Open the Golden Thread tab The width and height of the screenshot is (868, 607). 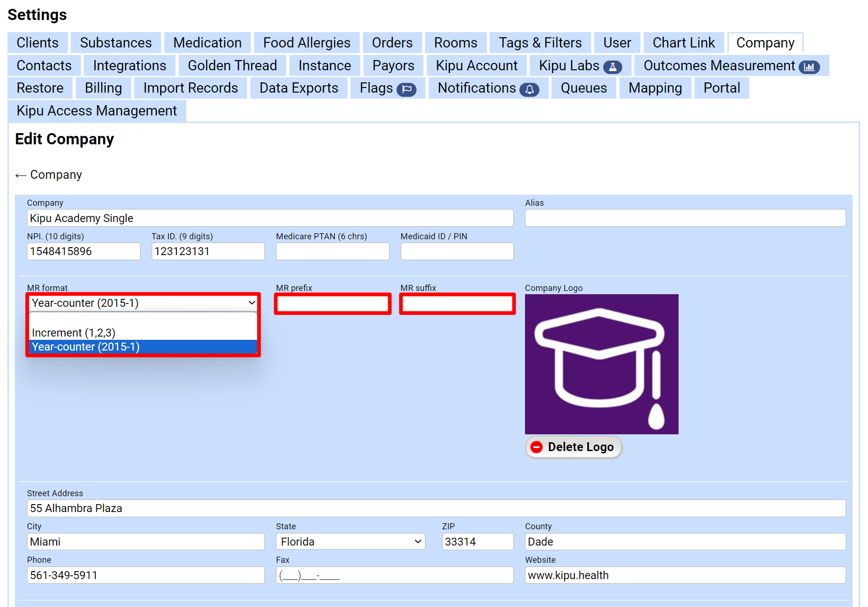[x=232, y=66]
